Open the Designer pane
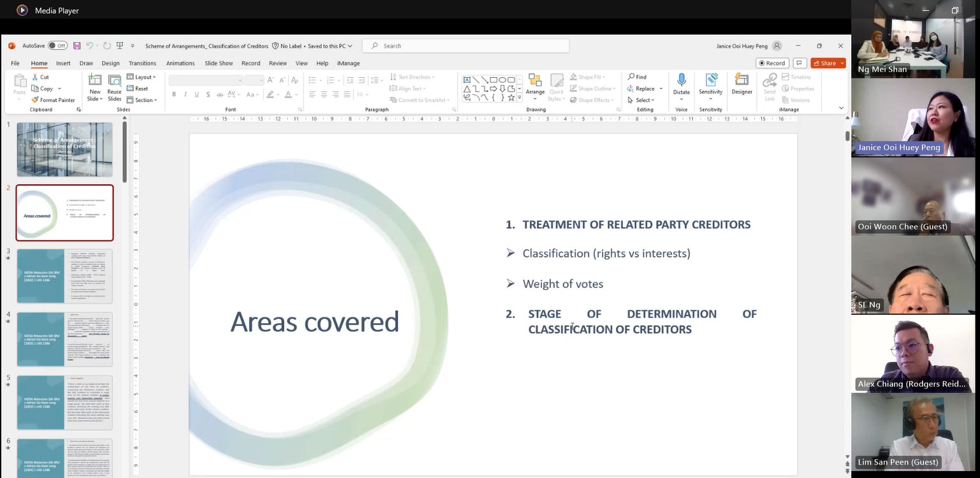980x478 pixels. 742,83
